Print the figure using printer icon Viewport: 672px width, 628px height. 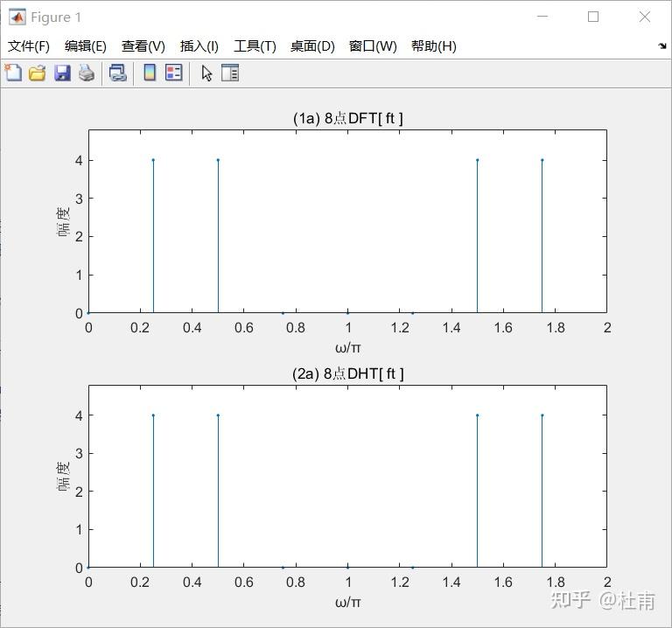87,73
